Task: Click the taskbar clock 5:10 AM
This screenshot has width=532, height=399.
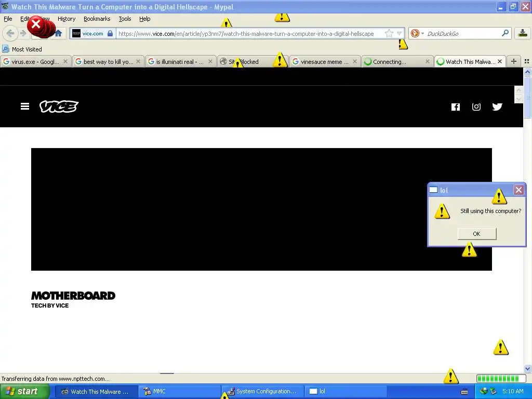Action: [x=513, y=392]
